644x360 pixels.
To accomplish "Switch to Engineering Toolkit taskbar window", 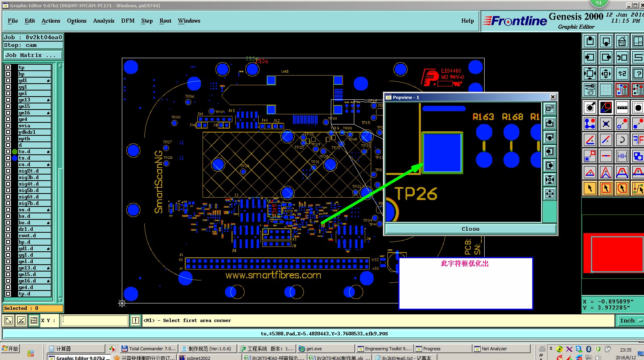I will pyautogui.click(x=385, y=349).
